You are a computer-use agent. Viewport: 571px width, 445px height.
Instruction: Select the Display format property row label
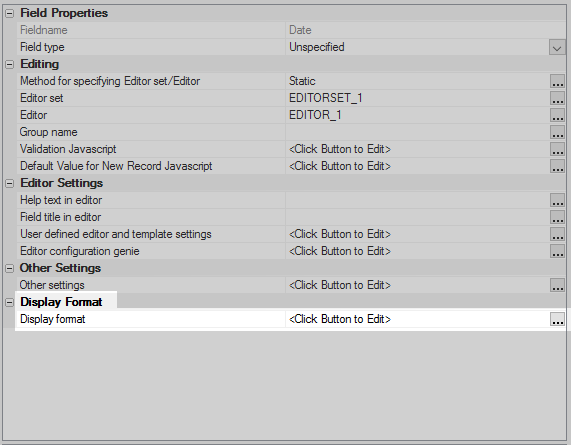(52, 319)
